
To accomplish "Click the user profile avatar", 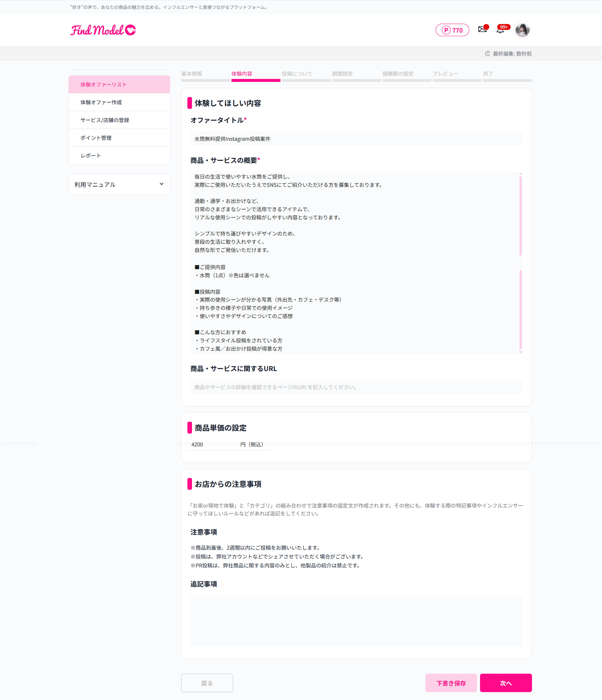I will [x=522, y=30].
